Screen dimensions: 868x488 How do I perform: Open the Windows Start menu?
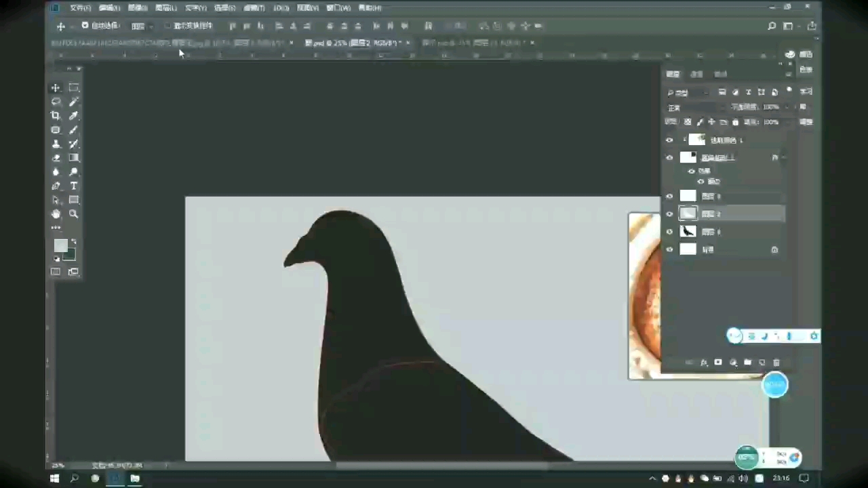click(x=55, y=478)
